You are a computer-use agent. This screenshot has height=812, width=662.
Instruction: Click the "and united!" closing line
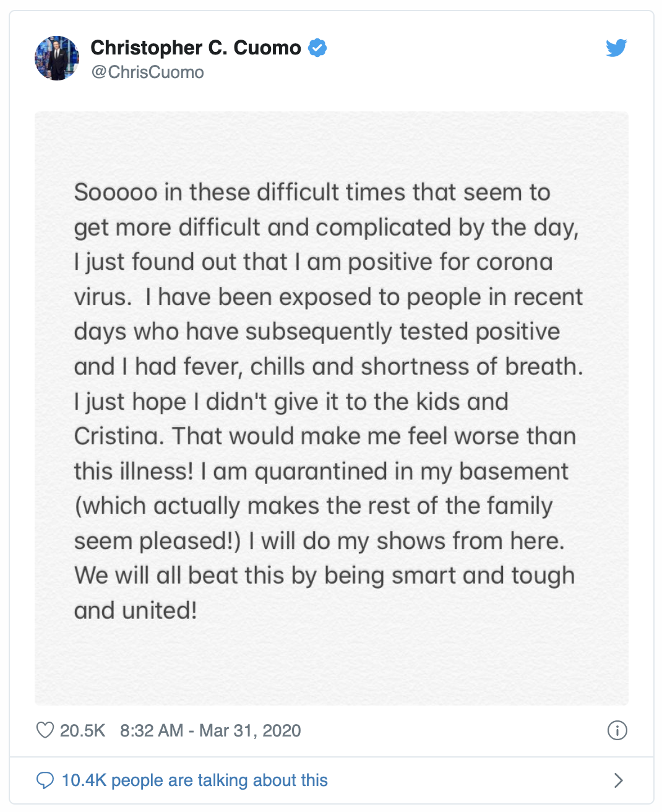pyautogui.click(x=135, y=611)
